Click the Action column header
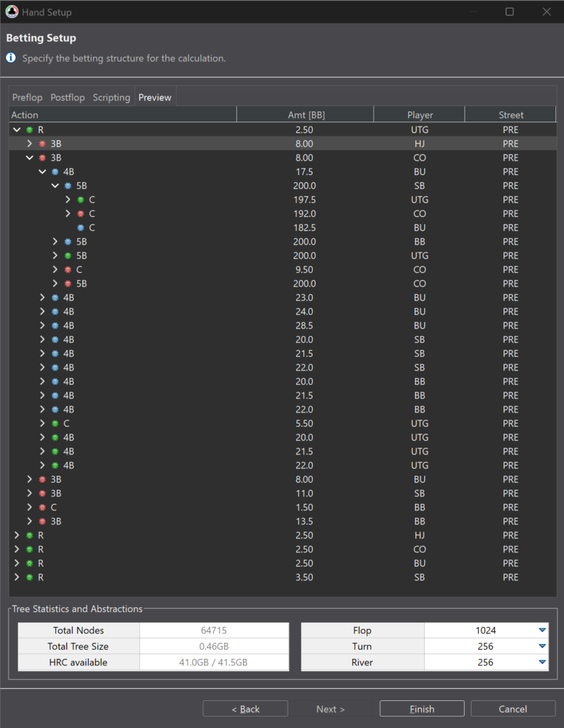The height and width of the screenshot is (728, 564). pyautogui.click(x=123, y=114)
